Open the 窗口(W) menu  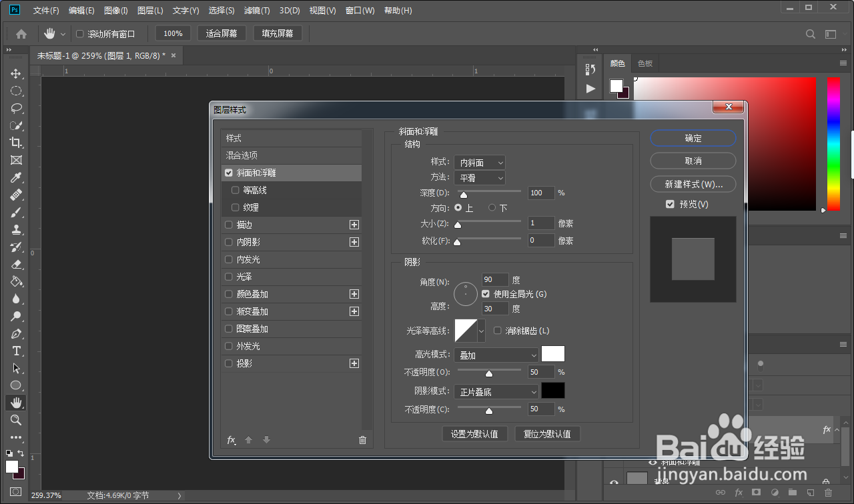360,11
